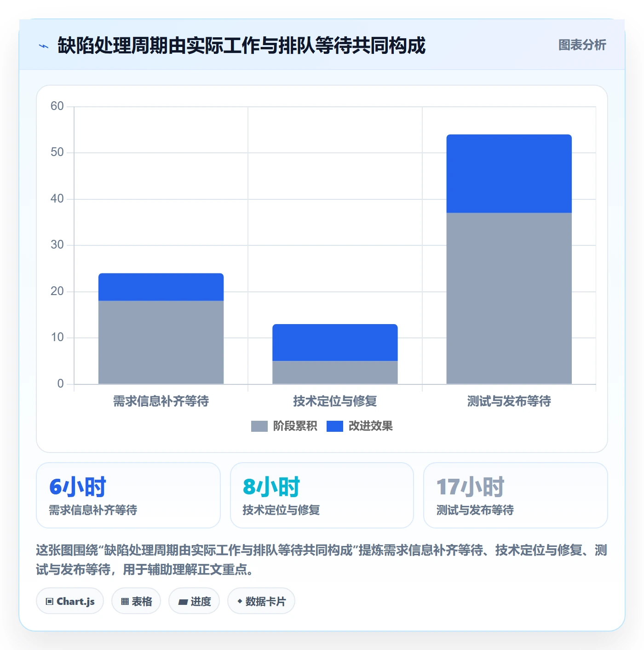This screenshot has width=644, height=650.
Task: Click the 6小时 data card
Action: [128, 495]
